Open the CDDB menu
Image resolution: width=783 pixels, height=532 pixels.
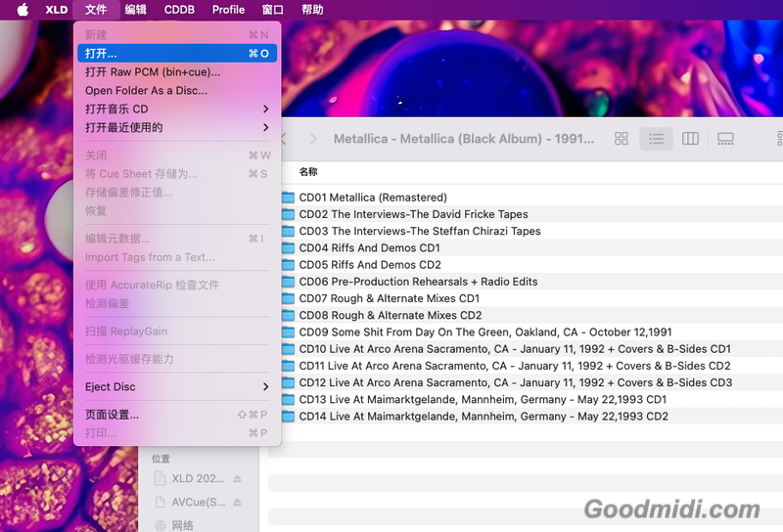click(x=179, y=10)
